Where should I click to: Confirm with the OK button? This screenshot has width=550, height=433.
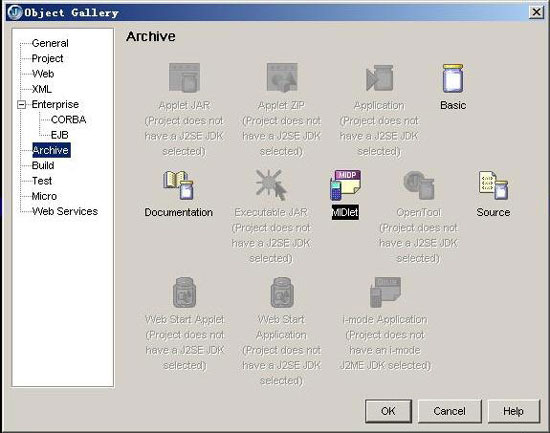(388, 411)
